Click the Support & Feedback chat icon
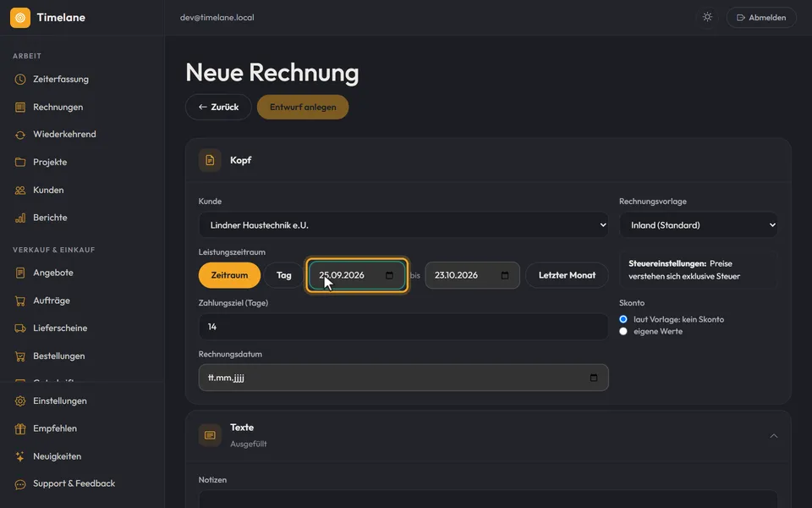Screen dimensions: 812x508 20,484
